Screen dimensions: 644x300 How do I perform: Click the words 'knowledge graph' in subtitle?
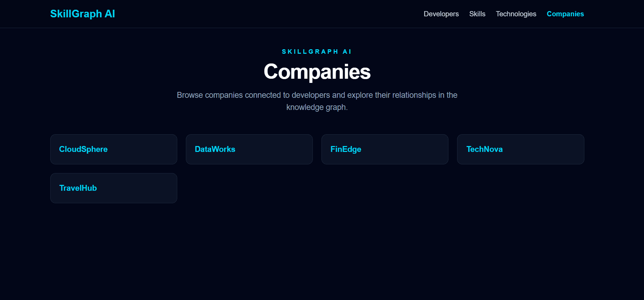point(317,107)
